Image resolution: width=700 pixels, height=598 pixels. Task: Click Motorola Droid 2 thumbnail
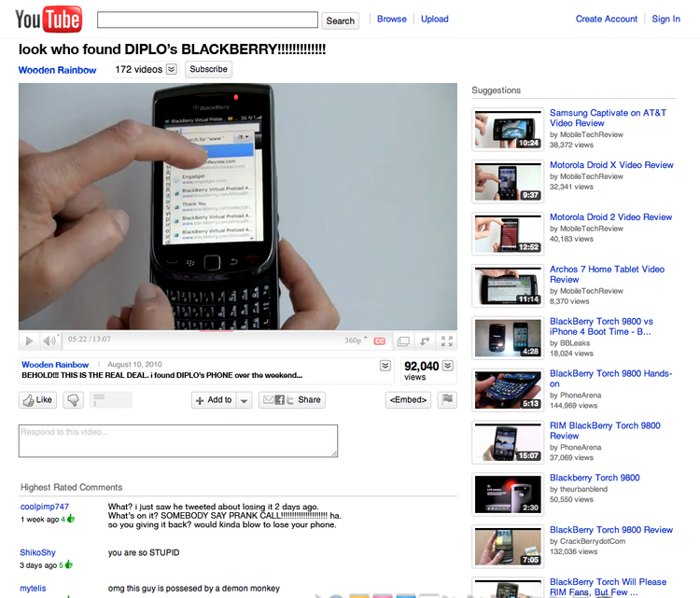coord(508,234)
